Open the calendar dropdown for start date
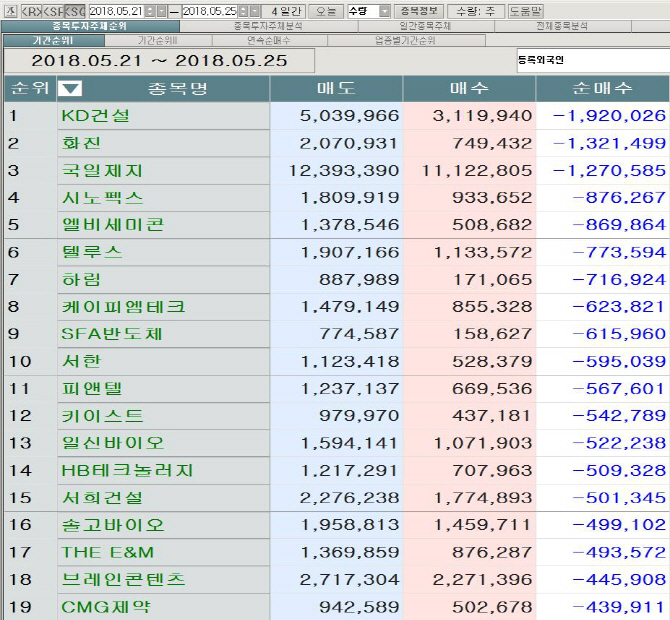This screenshot has width=670, height=620. pyautogui.click(x=161, y=11)
